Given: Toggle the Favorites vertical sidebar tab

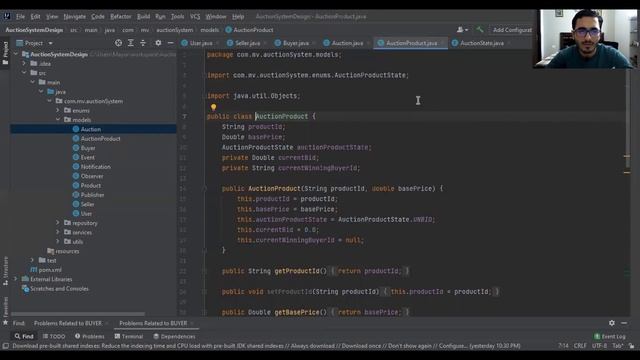Looking at the screenshot, I should pyautogui.click(x=5, y=311).
